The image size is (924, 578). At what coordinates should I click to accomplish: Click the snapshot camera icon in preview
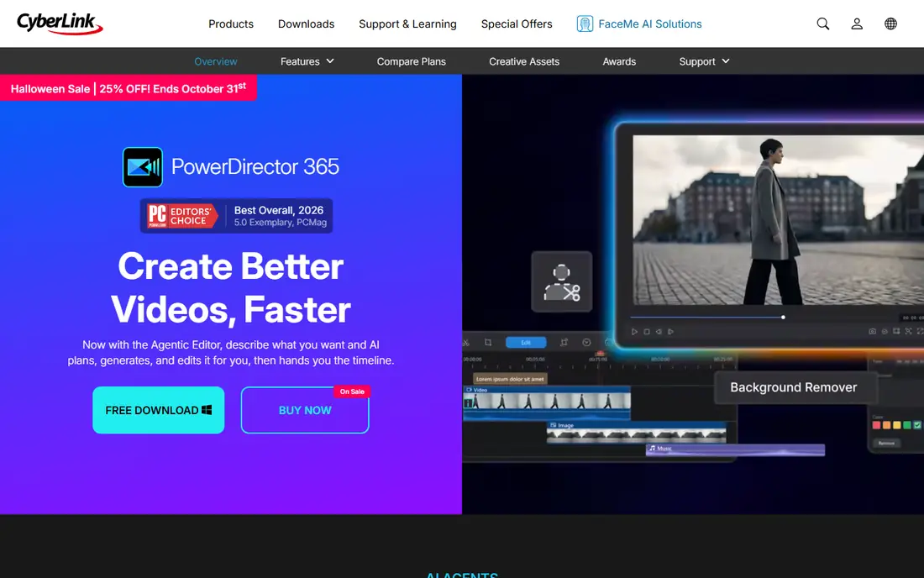(x=872, y=331)
